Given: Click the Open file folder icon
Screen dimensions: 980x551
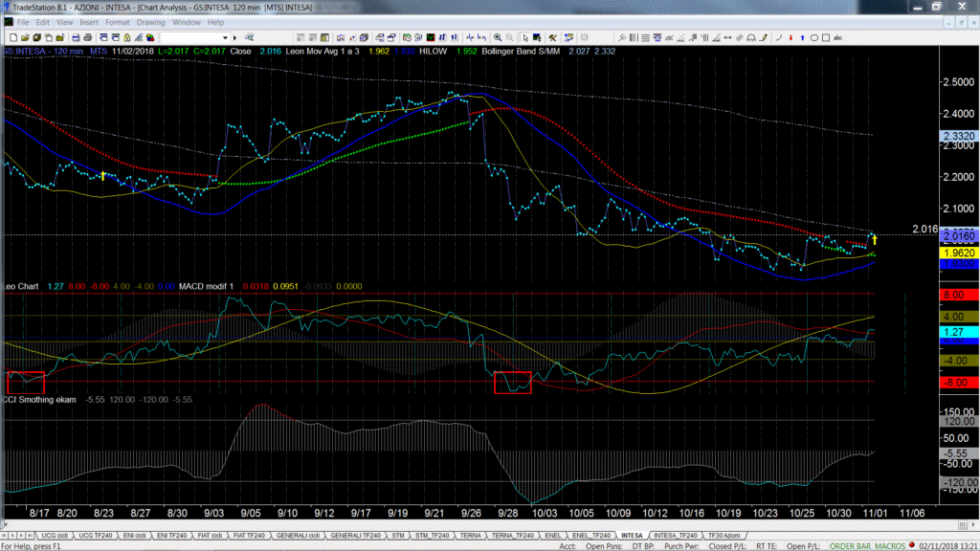Looking at the screenshot, I should click(x=25, y=37).
